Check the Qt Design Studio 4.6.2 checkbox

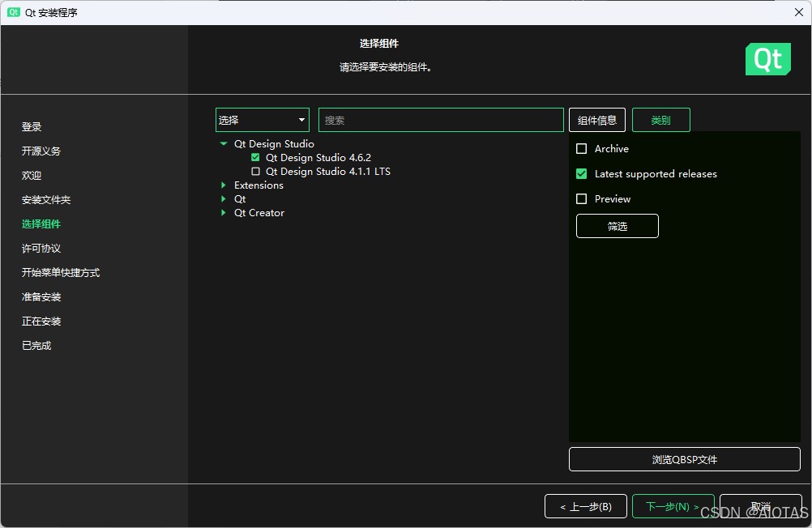(255, 157)
